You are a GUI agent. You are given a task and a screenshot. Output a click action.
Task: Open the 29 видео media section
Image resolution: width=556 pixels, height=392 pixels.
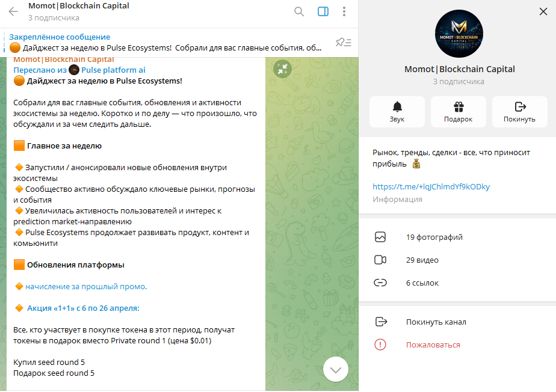click(x=457, y=260)
